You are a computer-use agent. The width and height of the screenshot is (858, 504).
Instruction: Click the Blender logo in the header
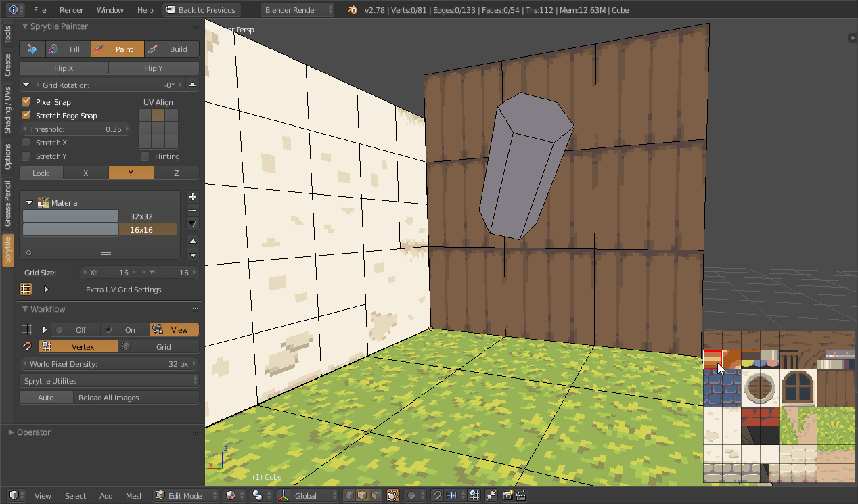(353, 9)
